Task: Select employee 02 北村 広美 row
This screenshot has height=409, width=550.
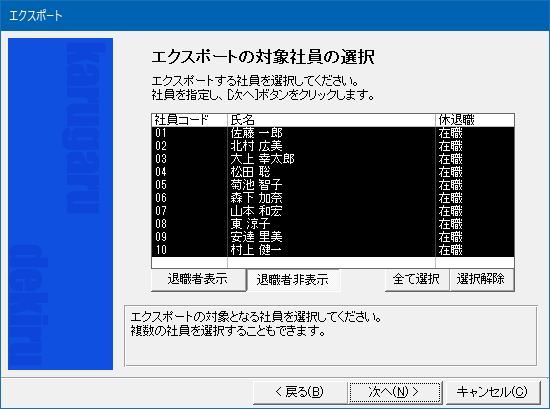Action: pos(333,146)
